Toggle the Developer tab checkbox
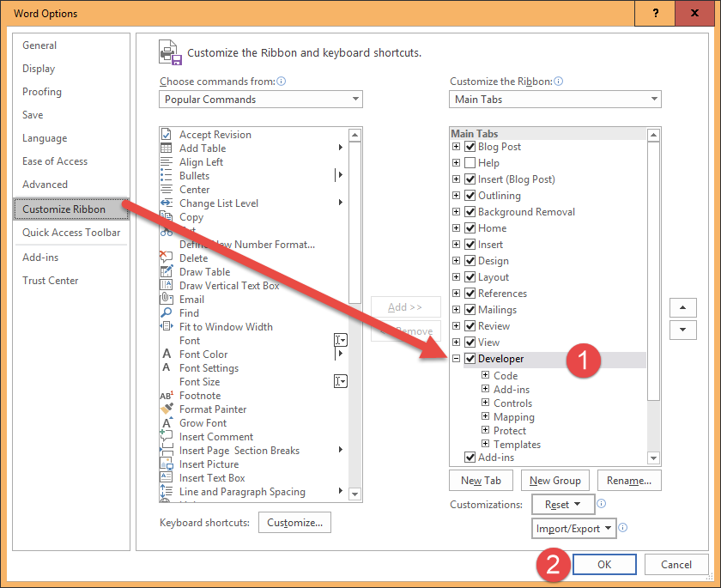This screenshot has height=588, width=721. [470, 359]
